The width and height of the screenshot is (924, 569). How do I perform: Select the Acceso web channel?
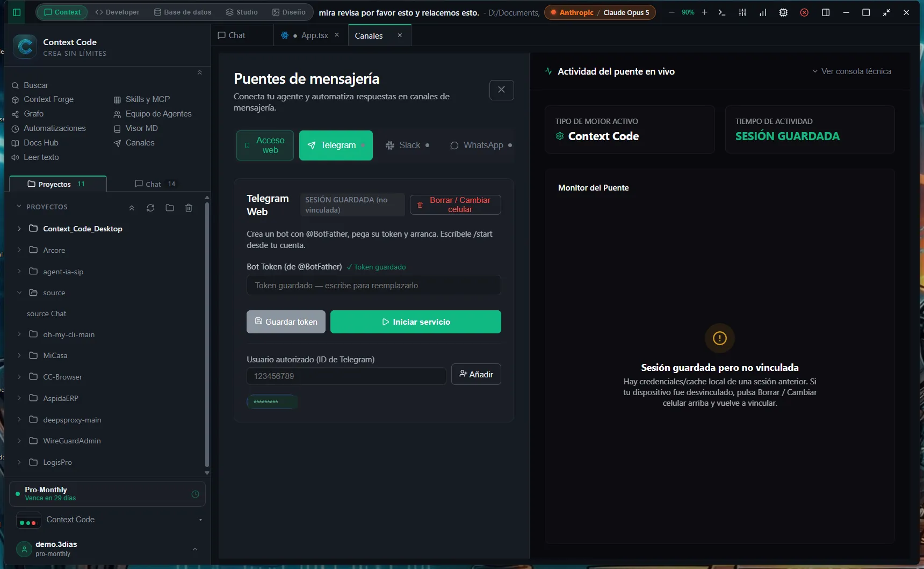click(265, 145)
